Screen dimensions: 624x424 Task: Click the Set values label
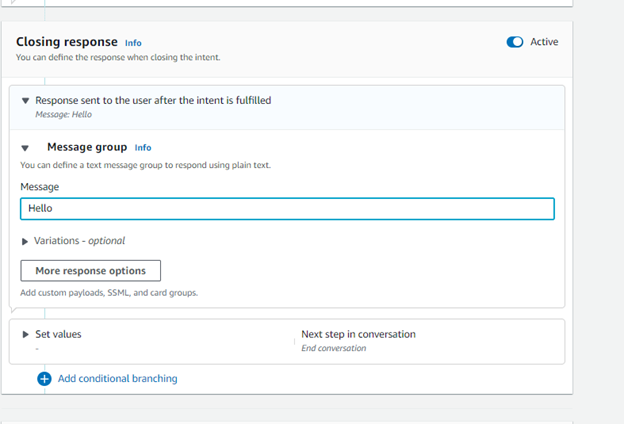coord(58,334)
